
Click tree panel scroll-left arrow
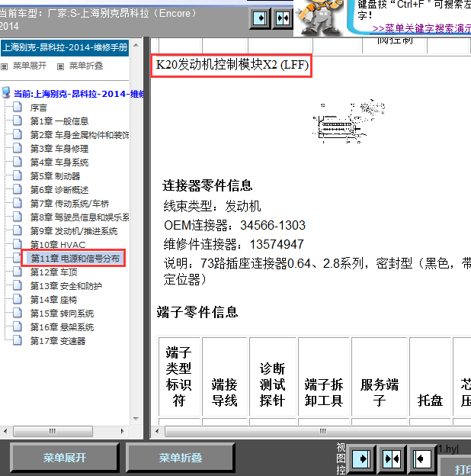coord(5,431)
